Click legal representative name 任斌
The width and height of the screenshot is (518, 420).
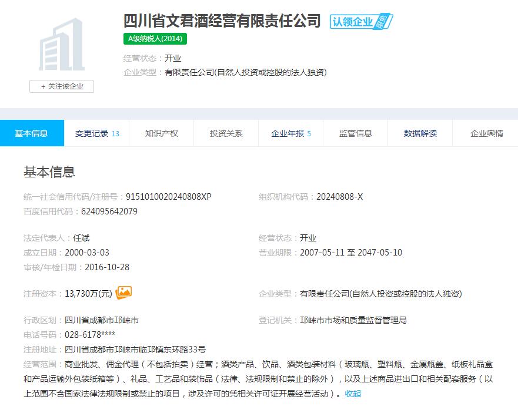click(x=81, y=238)
